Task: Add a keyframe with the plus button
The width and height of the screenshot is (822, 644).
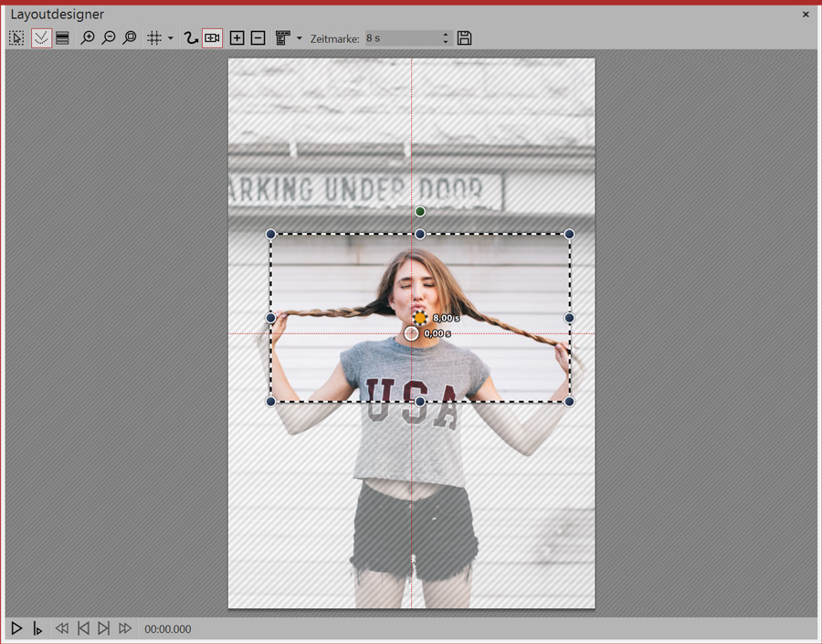Action: tap(237, 38)
